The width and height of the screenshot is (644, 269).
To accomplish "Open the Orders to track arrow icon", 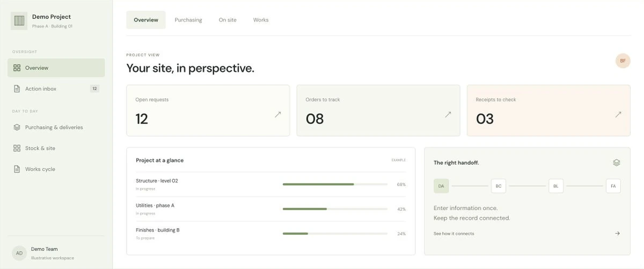I will tap(448, 114).
